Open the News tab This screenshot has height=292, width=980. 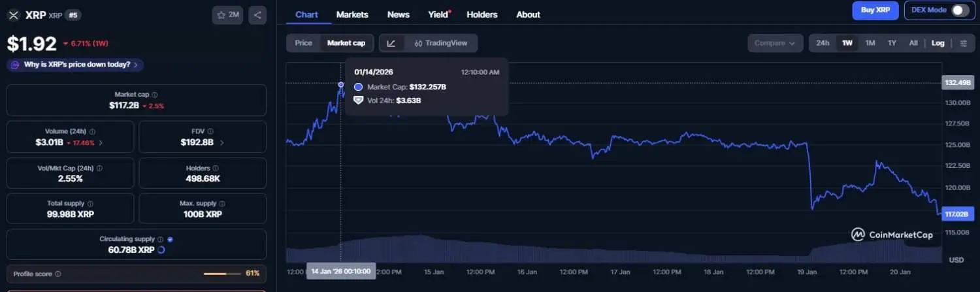tap(399, 14)
